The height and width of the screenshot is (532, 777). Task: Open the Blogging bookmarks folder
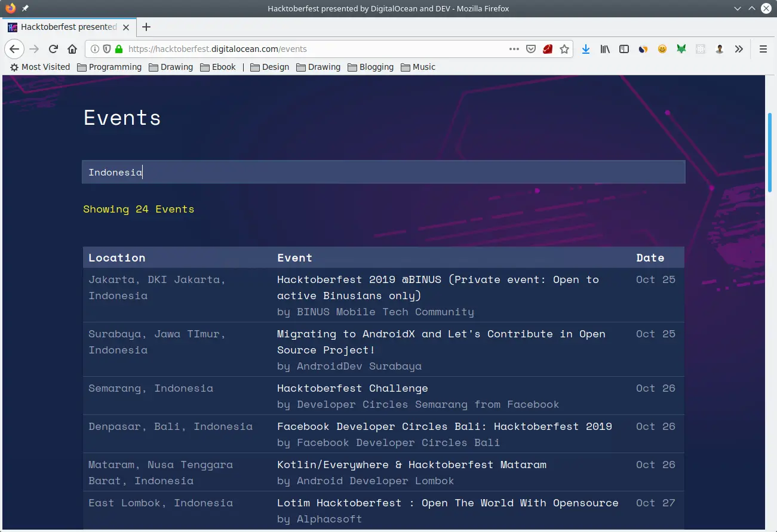(370, 67)
